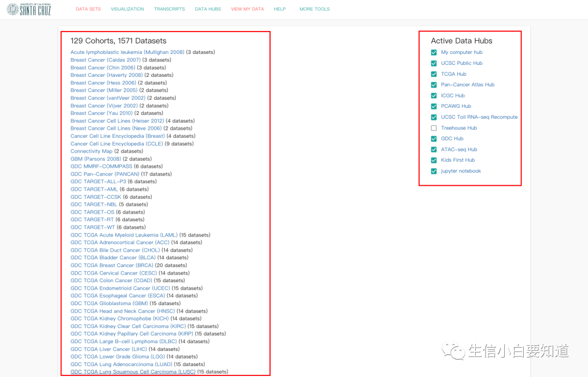Open the UCSC Public Hub link

pos(462,63)
